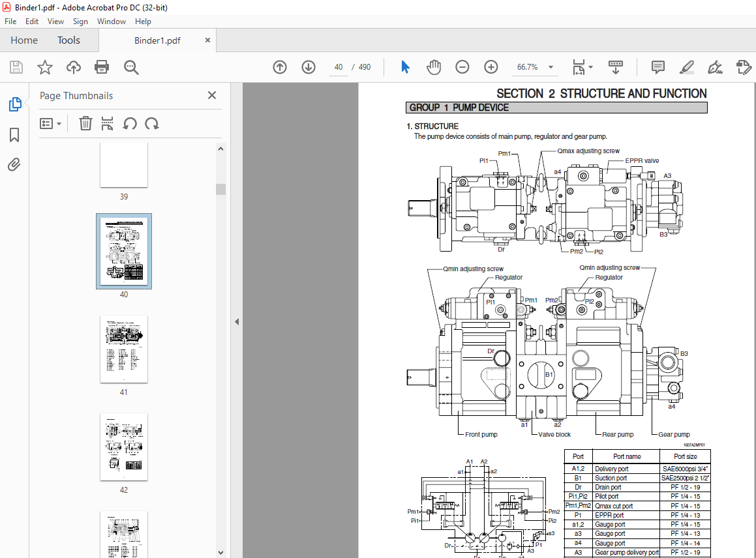Screen dimensions: 756x558
Task: Open the Window menu
Action: (112, 22)
